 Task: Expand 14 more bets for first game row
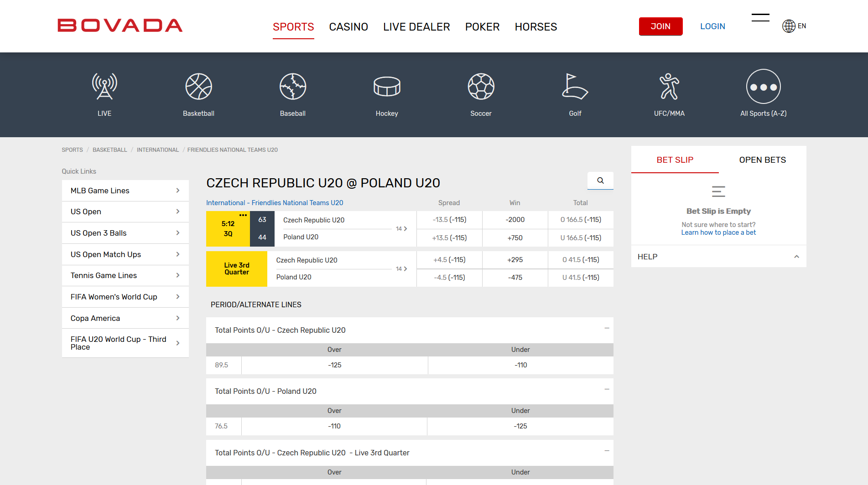click(401, 229)
